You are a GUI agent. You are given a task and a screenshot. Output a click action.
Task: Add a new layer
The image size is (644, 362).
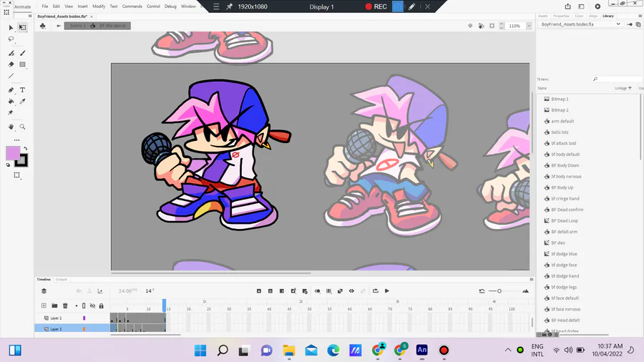click(44, 305)
